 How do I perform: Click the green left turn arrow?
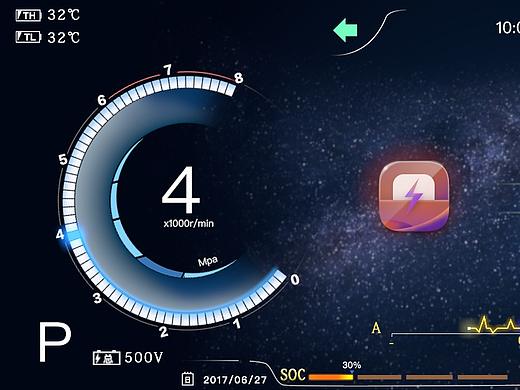(x=345, y=30)
